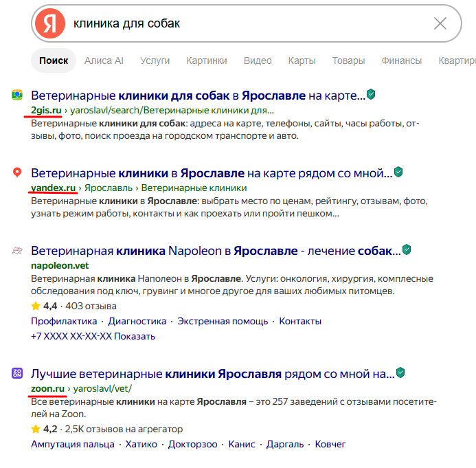Click the shield icon beside the Yandex maps result
This screenshot has width=476, height=468.
(x=398, y=172)
